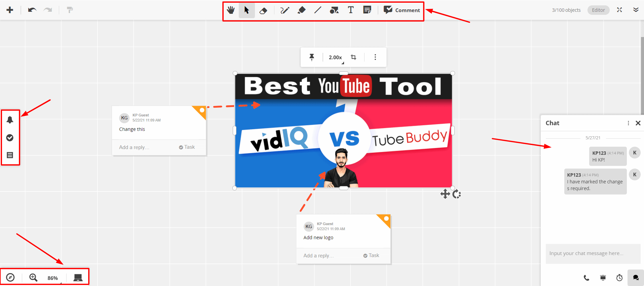Select the Line tool
The height and width of the screenshot is (286, 644).
coord(317,10)
